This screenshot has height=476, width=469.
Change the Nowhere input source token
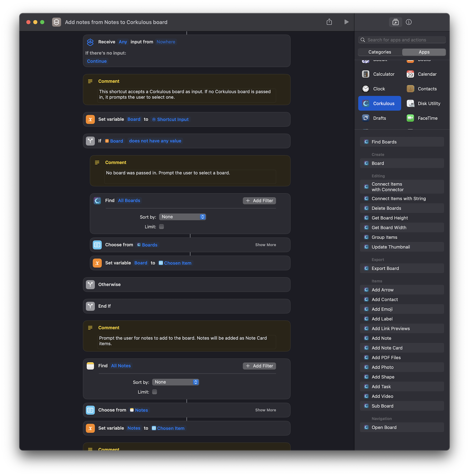[166, 42]
